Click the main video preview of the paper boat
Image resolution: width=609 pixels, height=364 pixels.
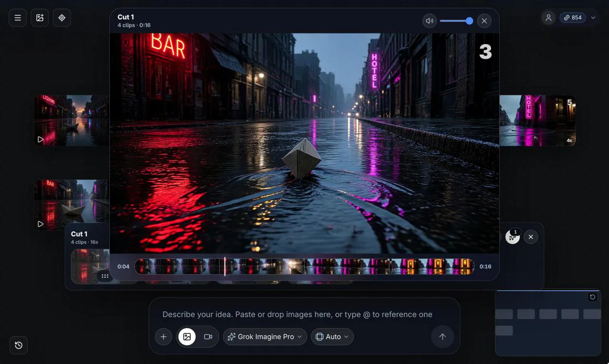[x=304, y=143]
